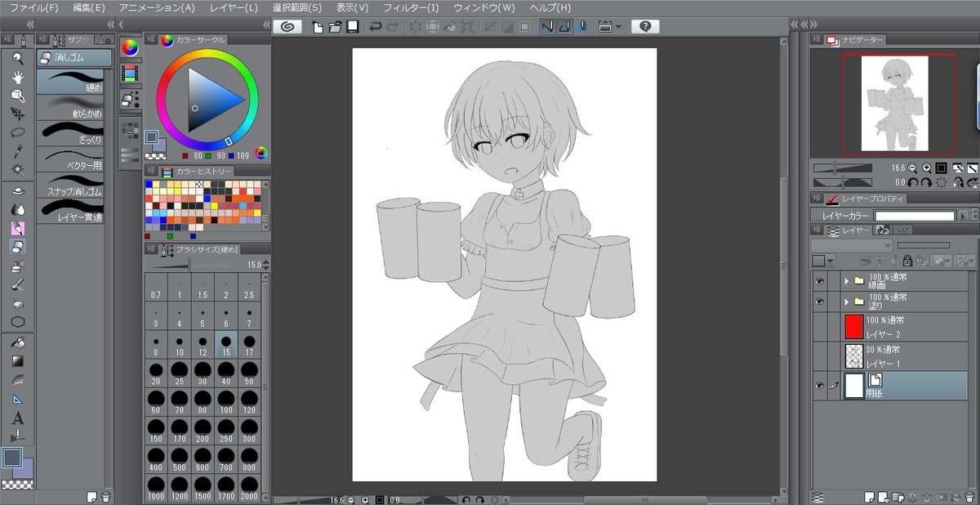The height and width of the screenshot is (505, 980).
Task: Open アニメーション(A) menu
Action: 157,7
